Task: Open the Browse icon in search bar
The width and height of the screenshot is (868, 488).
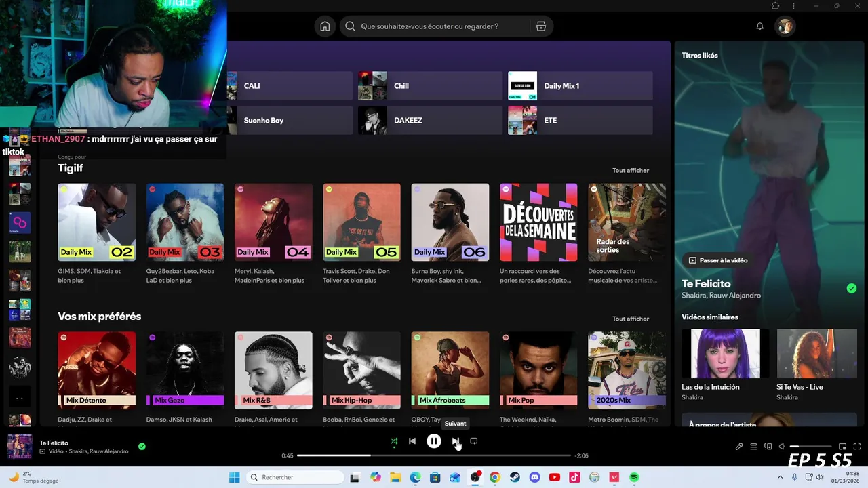Action: click(540, 26)
